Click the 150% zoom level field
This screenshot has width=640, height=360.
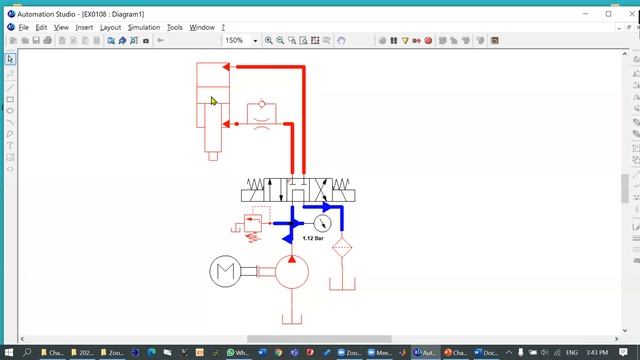(237, 40)
